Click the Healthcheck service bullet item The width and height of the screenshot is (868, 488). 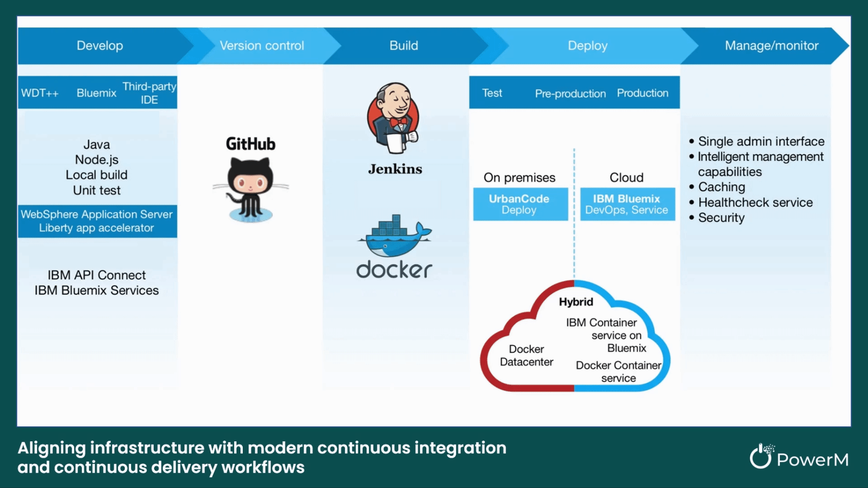(x=755, y=203)
